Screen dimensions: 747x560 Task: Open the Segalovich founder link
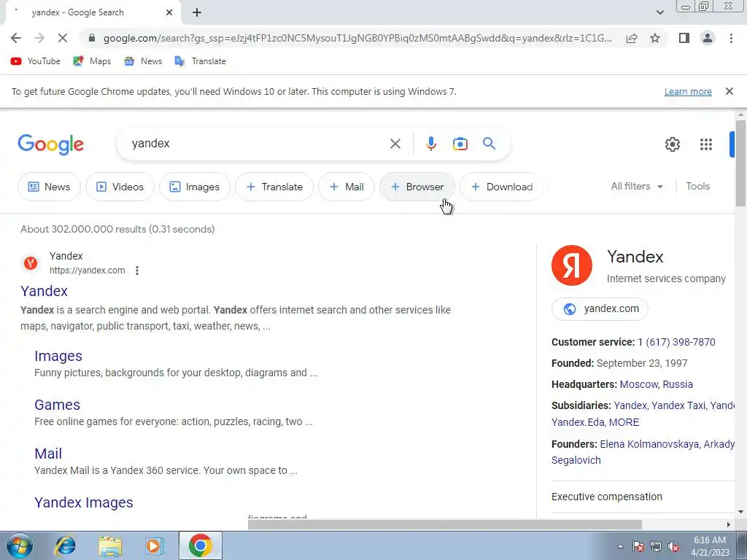click(576, 461)
